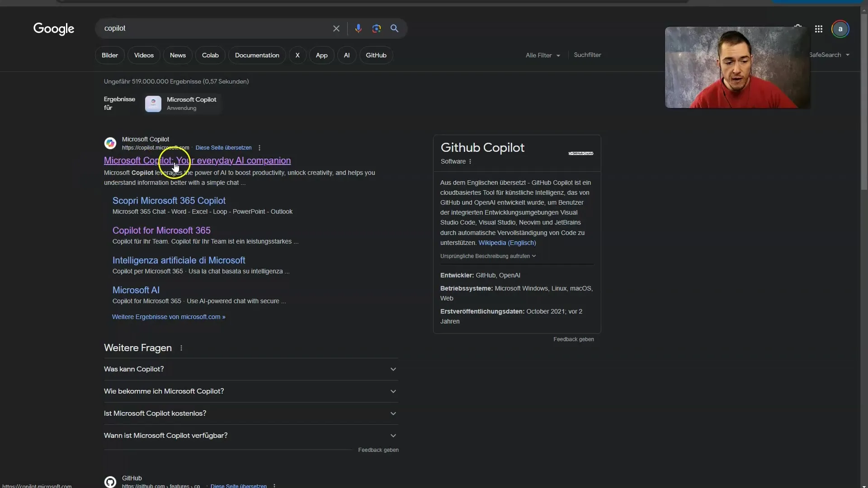Click the Wikipedia Englisch reference link

[507, 243]
